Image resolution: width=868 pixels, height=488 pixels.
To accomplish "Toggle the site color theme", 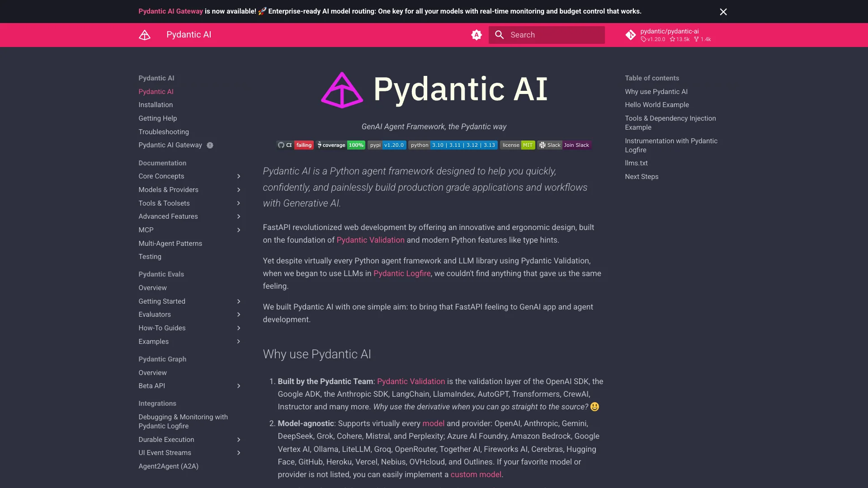I will [x=476, y=35].
